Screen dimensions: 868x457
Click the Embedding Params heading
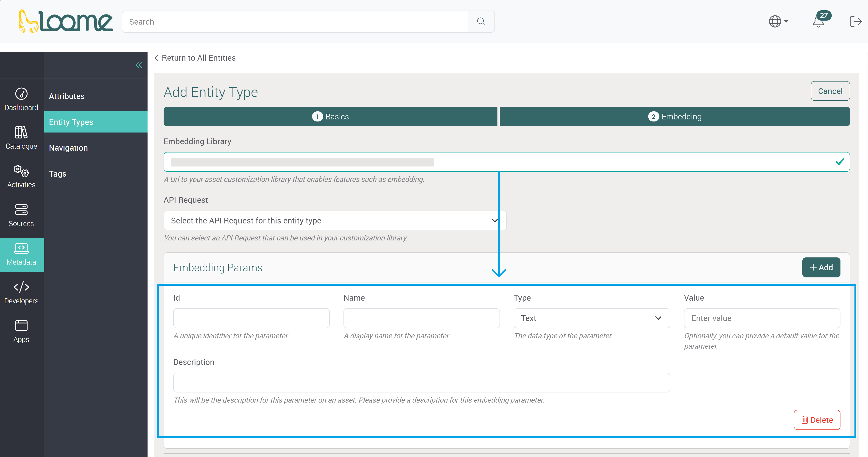pyautogui.click(x=218, y=268)
